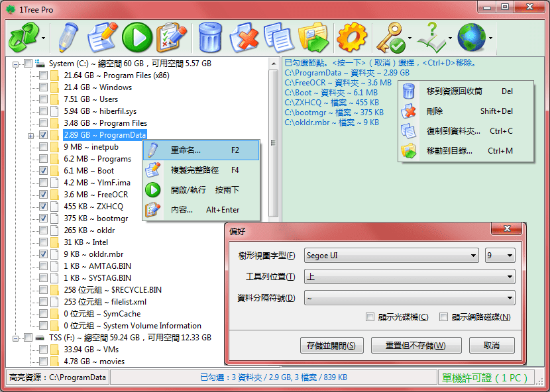550x392 pixels.
Task: Select 複製到資料夾... menu item
Action: [x=466, y=131]
